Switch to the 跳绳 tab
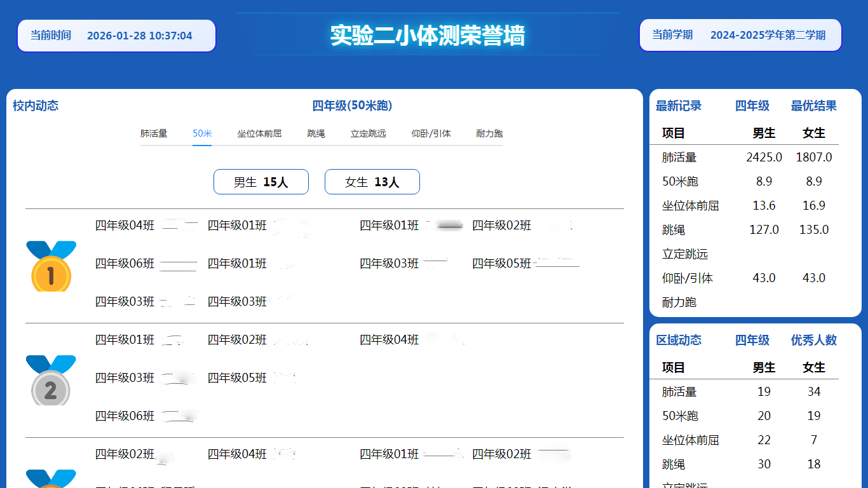 pyautogui.click(x=316, y=133)
